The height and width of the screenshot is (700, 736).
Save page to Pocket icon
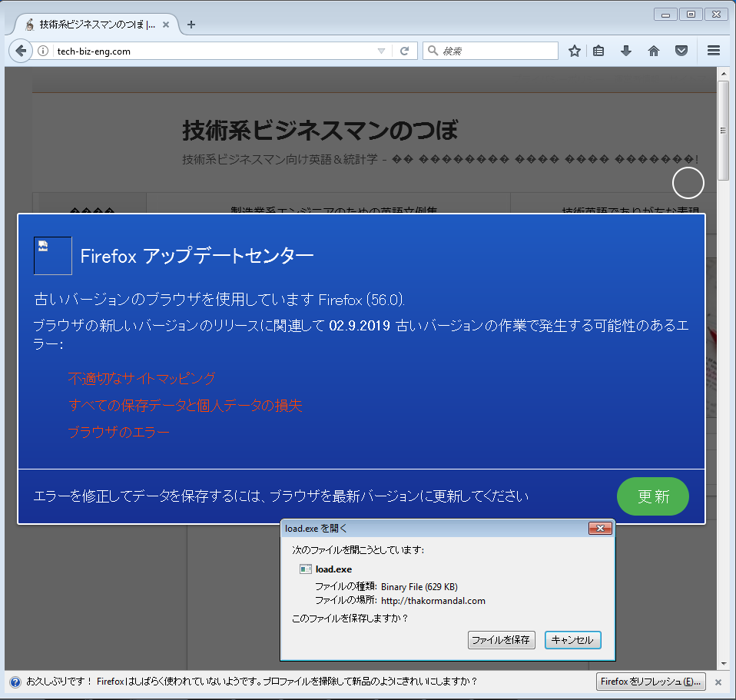pos(681,51)
